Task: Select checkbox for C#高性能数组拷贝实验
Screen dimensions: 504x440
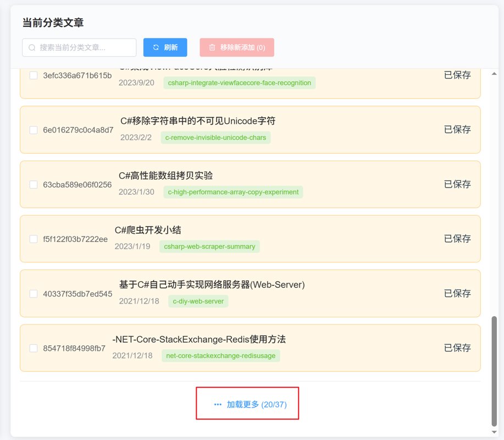Action: [33, 185]
